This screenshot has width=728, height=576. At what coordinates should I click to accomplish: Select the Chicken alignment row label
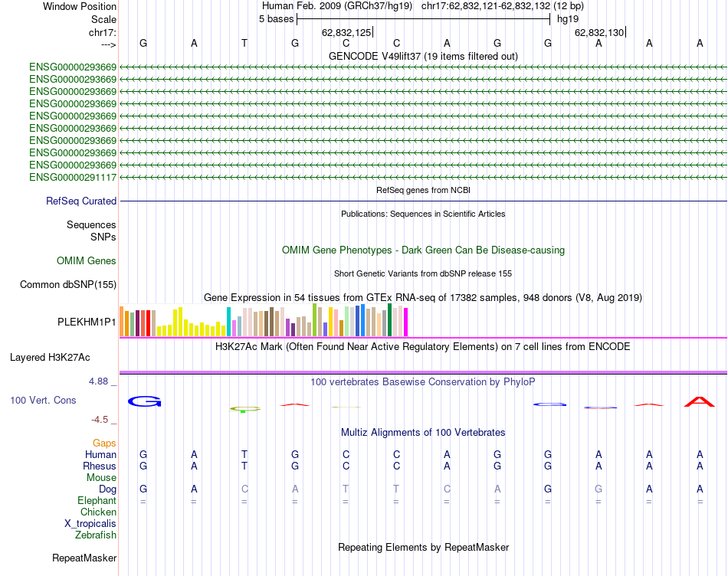click(98, 512)
